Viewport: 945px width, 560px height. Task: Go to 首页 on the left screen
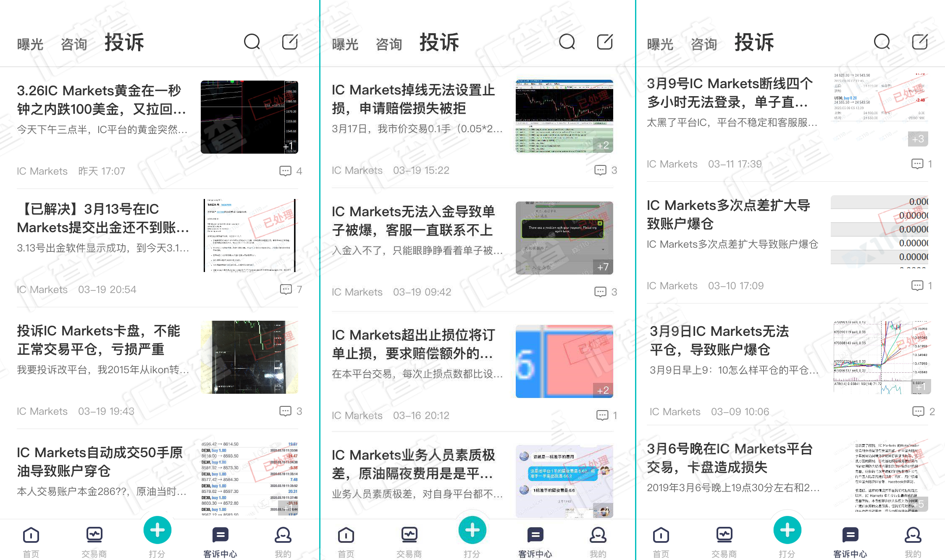click(31, 542)
